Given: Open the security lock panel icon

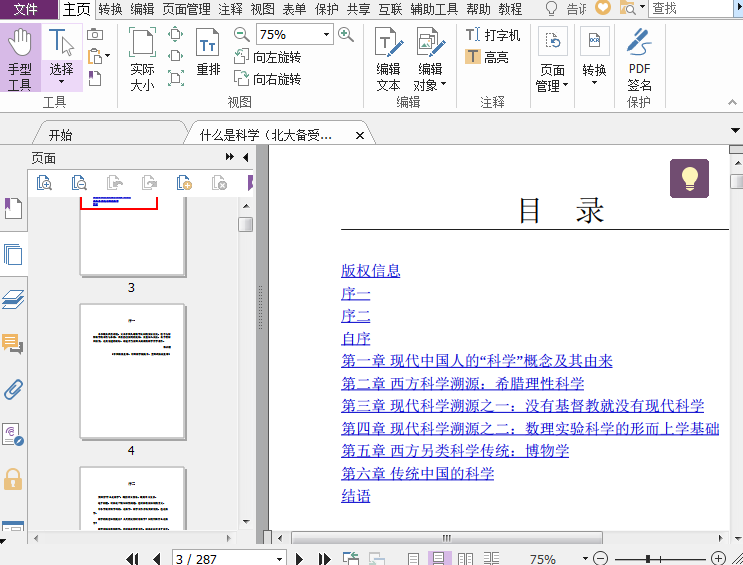Looking at the screenshot, I should [13, 479].
